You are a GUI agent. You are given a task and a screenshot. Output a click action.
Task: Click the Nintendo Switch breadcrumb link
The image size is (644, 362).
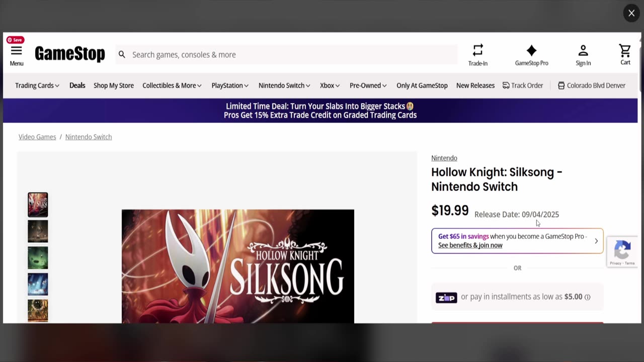[89, 137]
